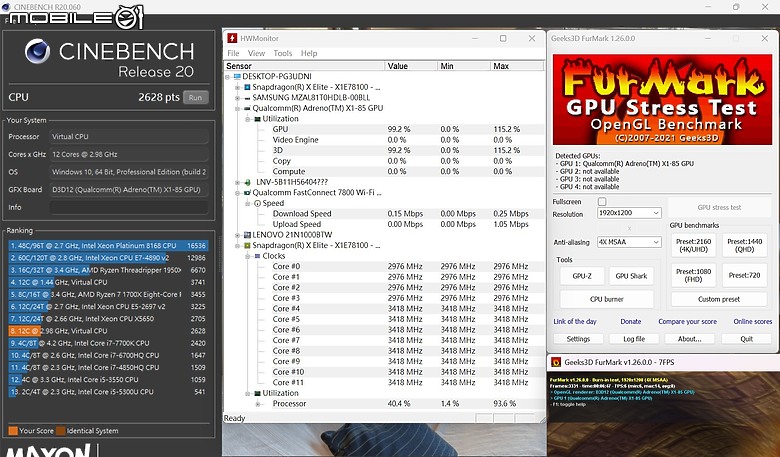Click the computer icon next to DESKTOP-PG3UDNI

[237, 77]
